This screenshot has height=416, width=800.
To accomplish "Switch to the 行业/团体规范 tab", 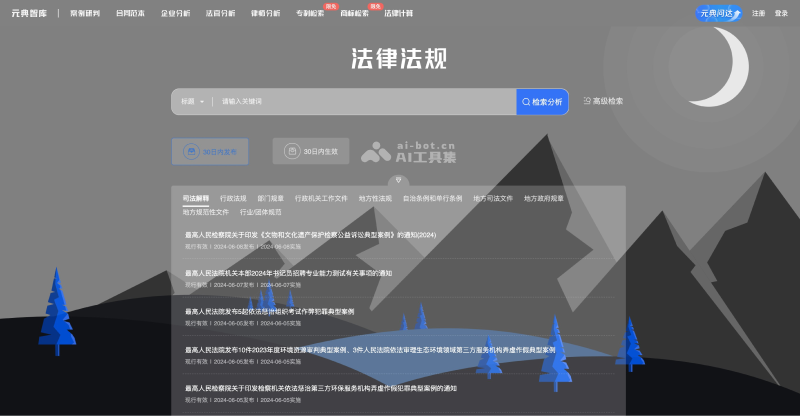I will pos(261,212).
